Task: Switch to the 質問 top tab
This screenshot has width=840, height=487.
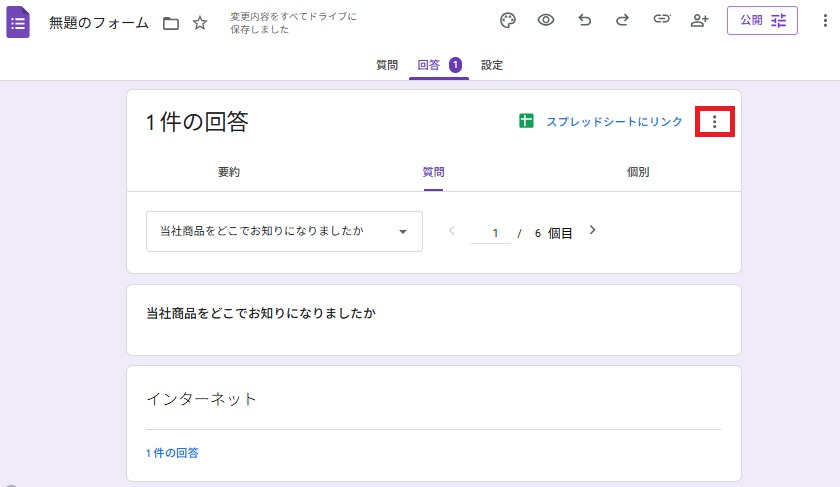Action: point(387,65)
